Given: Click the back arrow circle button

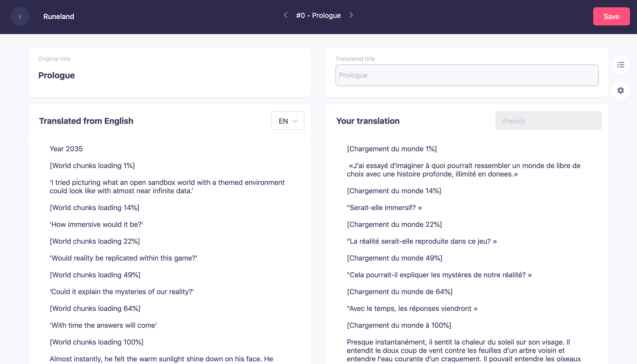Looking at the screenshot, I should [20, 17].
